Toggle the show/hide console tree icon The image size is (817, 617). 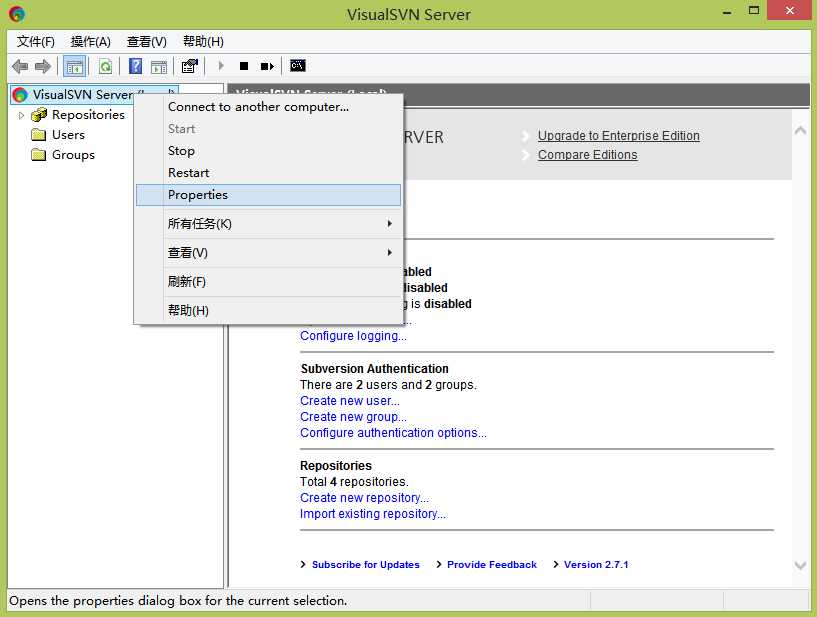[75, 66]
